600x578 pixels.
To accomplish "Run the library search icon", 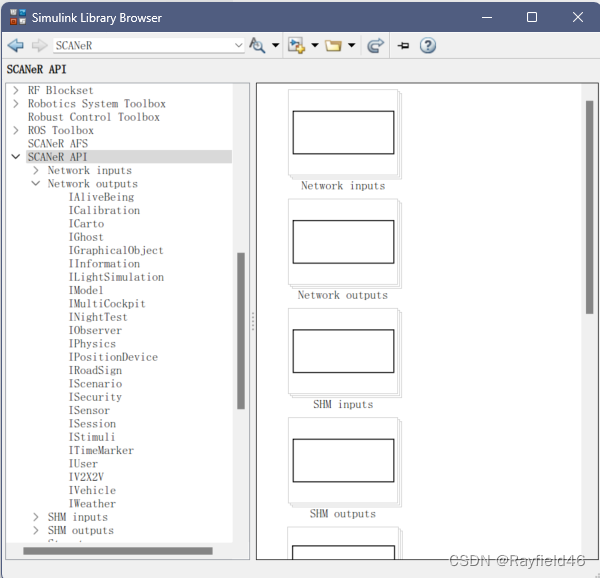I will click(257, 46).
